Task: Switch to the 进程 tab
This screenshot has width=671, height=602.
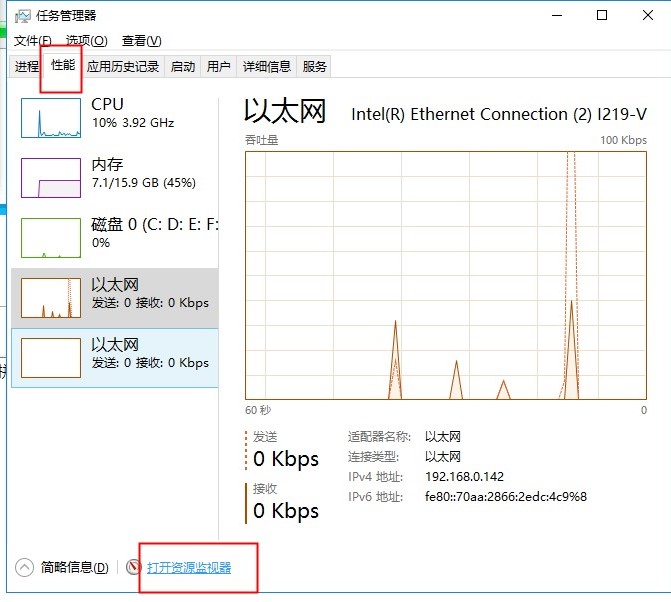Action: click(x=27, y=67)
